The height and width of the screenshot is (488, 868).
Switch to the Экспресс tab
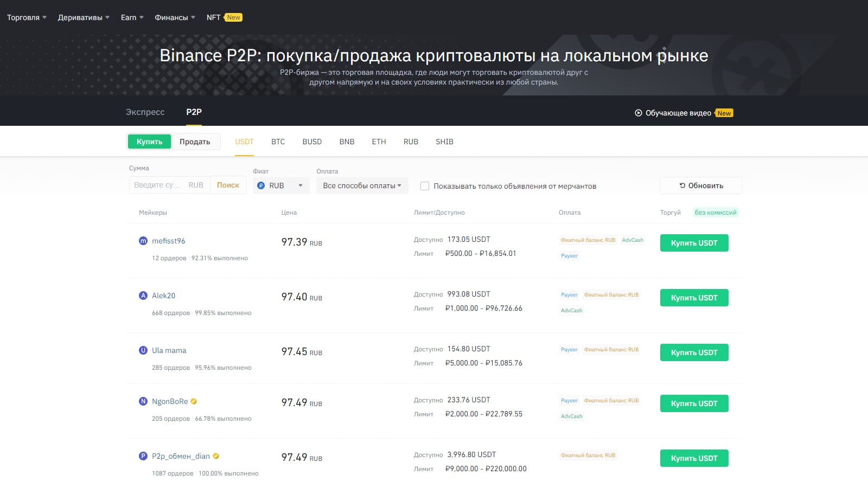[x=145, y=112]
